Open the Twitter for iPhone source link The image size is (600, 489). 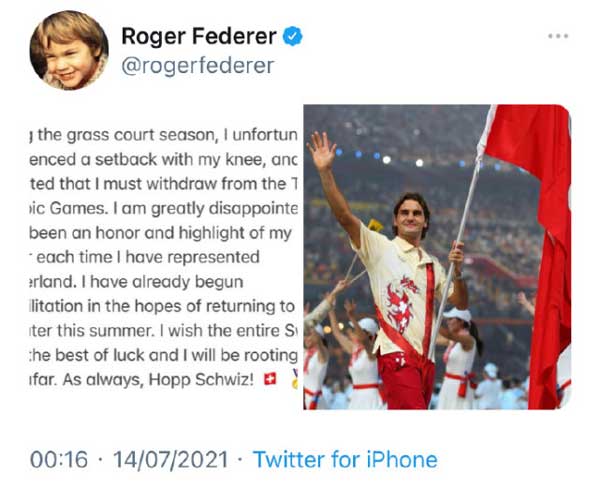(344, 460)
